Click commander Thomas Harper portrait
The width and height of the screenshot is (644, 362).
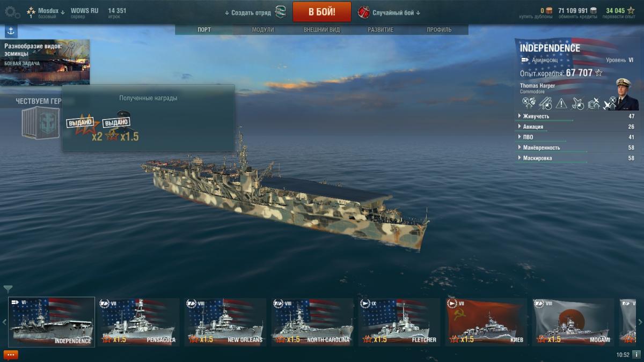pyautogui.click(x=627, y=94)
